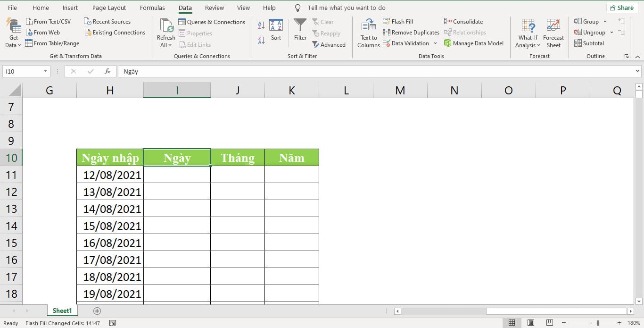Image resolution: width=644 pixels, height=328 pixels.
Task: Switch to the Formulas ribbon tab
Action: coord(152,8)
